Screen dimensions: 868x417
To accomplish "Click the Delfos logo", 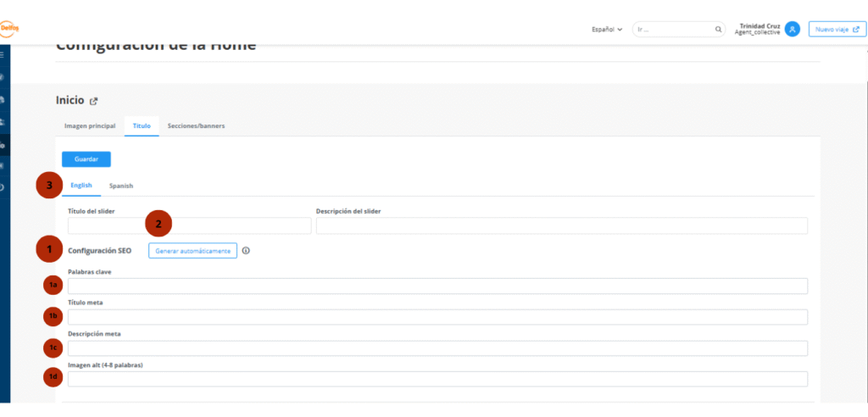I will coord(8,28).
